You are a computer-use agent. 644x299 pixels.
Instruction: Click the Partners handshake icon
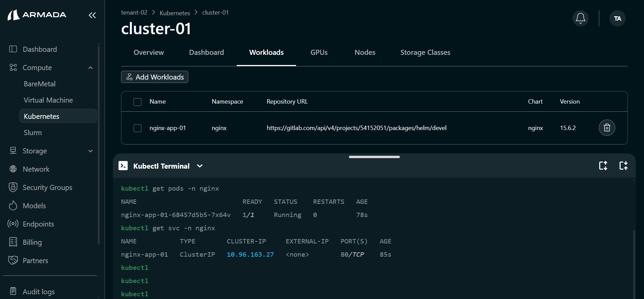point(13,260)
